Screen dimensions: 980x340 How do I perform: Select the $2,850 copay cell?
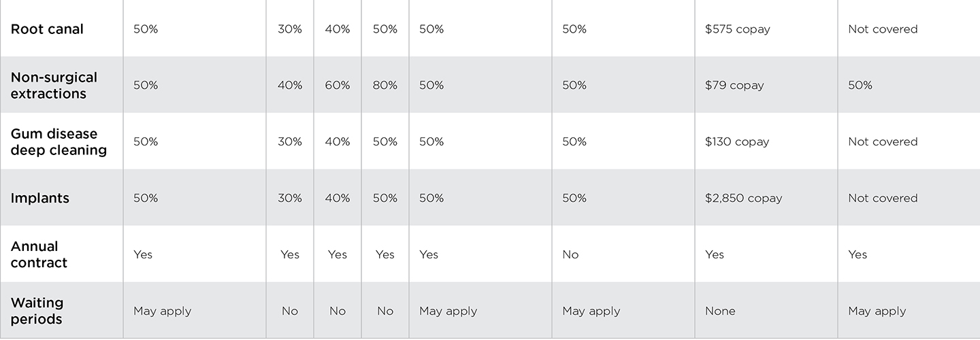click(x=743, y=199)
